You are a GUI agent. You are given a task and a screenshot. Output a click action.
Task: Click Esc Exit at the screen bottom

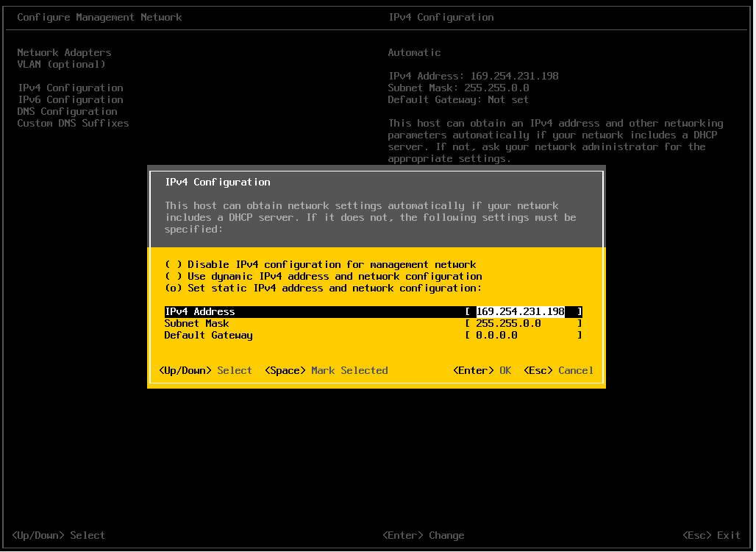(711, 535)
